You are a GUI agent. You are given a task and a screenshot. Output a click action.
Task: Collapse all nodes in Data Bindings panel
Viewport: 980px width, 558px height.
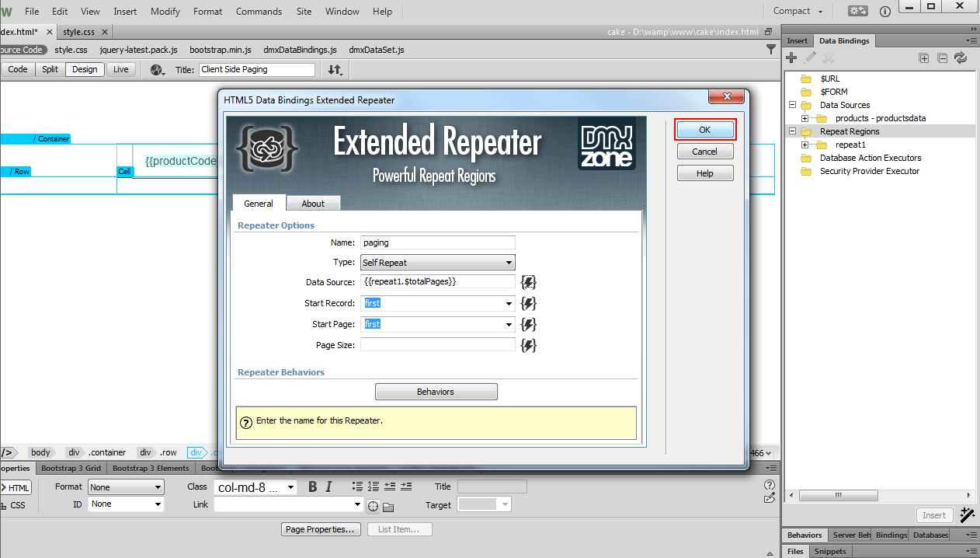942,58
